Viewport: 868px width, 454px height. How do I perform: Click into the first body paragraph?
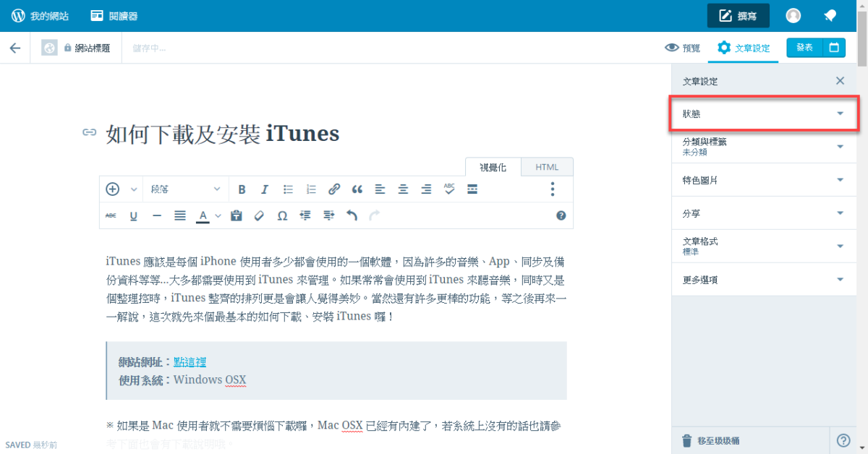point(336,288)
